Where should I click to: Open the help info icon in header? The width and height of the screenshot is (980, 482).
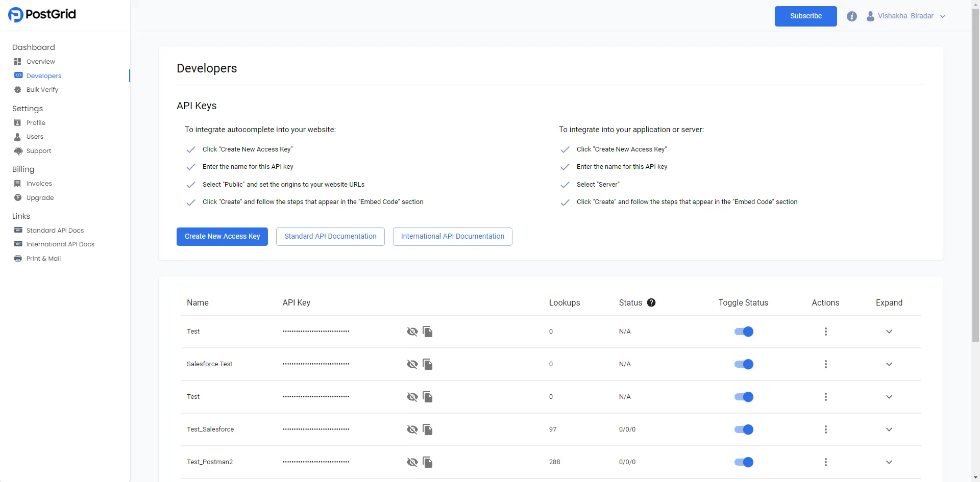pos(852,16)
